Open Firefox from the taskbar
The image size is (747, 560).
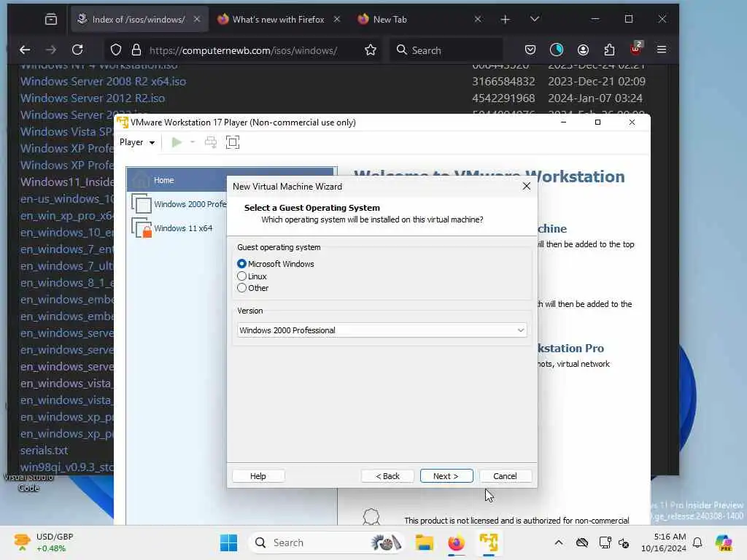coord(456,542)
